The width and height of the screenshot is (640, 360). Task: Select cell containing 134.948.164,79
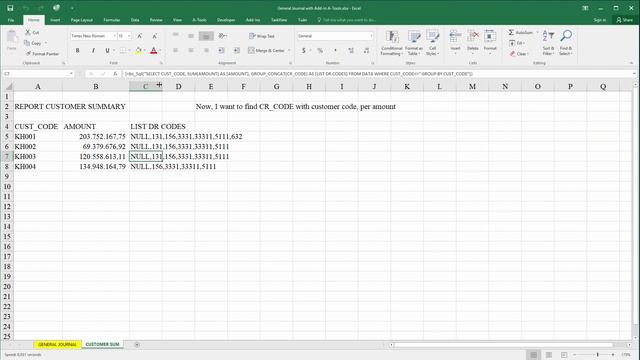96,167
